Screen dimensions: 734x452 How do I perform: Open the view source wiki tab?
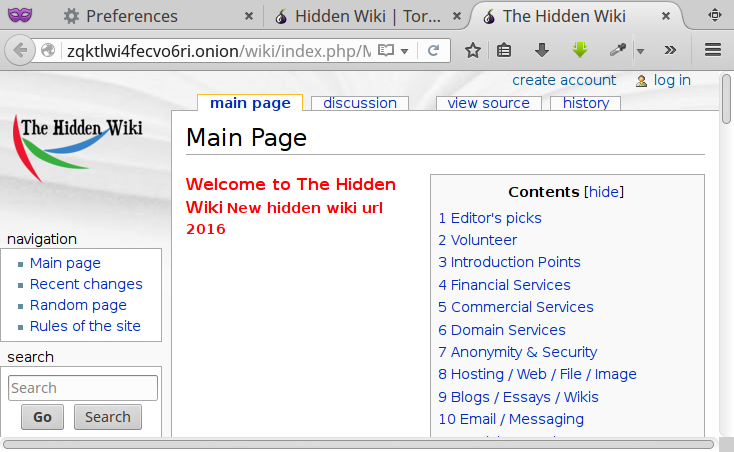(x=488, y=103)
